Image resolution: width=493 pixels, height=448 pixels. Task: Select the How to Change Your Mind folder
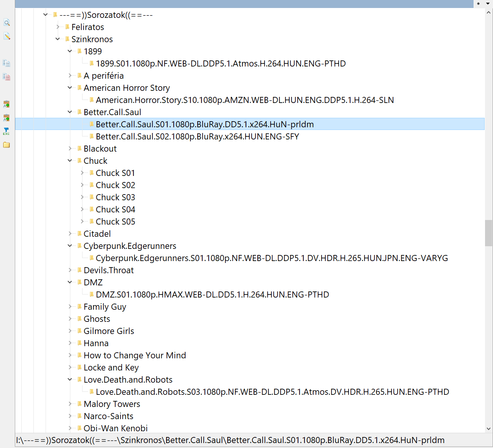[x=135, y=355]
